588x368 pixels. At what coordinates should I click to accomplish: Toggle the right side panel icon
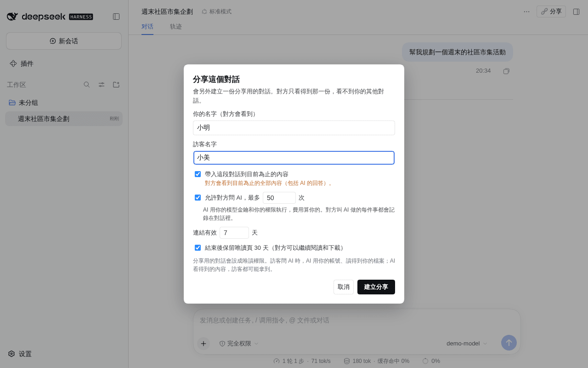[x=576, y=11]
